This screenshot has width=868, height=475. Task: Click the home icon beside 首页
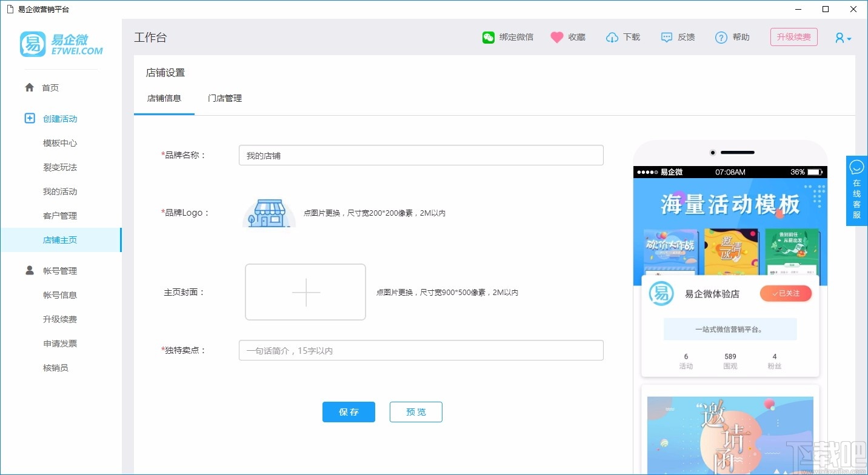pyautogui.click(x=29, y=87)
